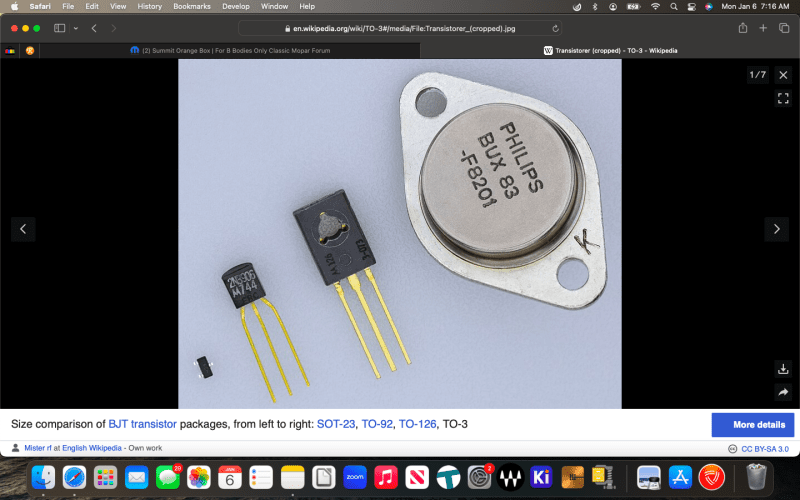Go to the previous image in the viewer
Image resolution: width=800 pixels, height=500 pixels.
23,229
